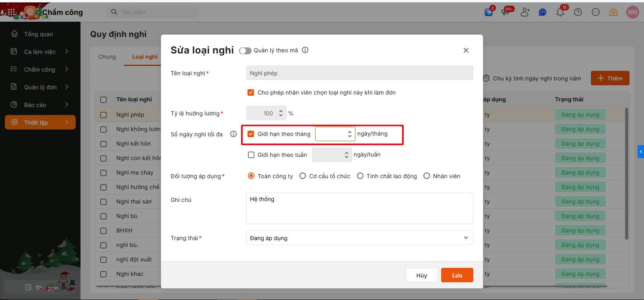Click info icon next to Quản lý theo mã

coord(305,50)
